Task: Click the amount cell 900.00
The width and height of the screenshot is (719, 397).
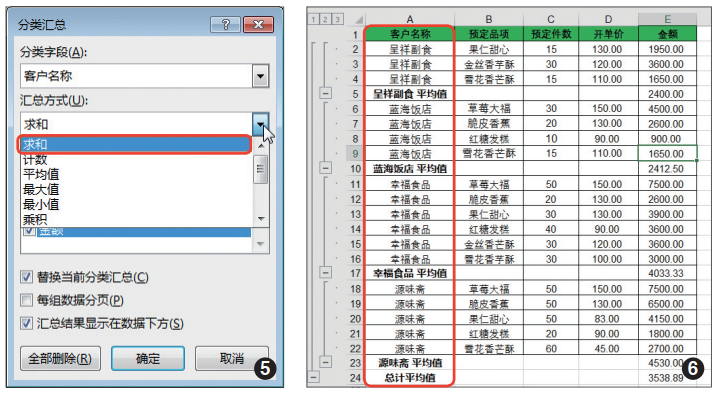Action: 667,138
